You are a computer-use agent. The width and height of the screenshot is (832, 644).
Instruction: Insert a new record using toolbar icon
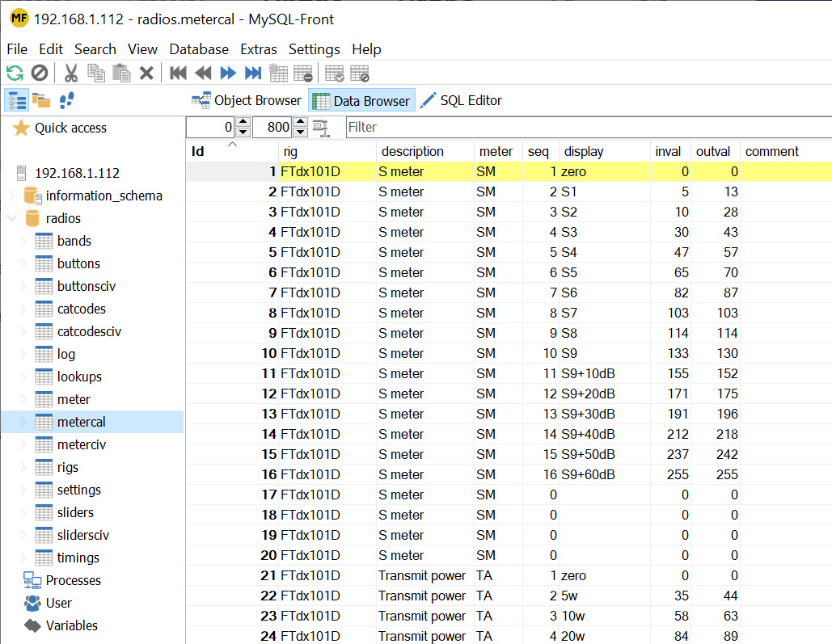pos(277,73)
